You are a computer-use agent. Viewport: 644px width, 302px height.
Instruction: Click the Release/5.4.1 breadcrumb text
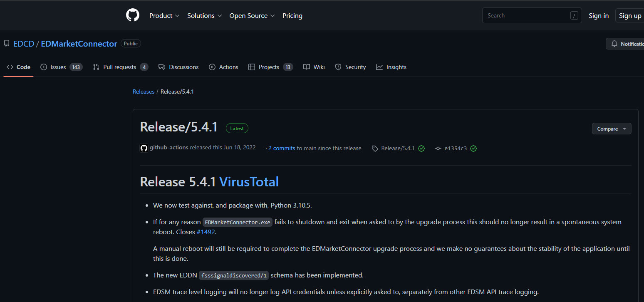coord(177,92)
